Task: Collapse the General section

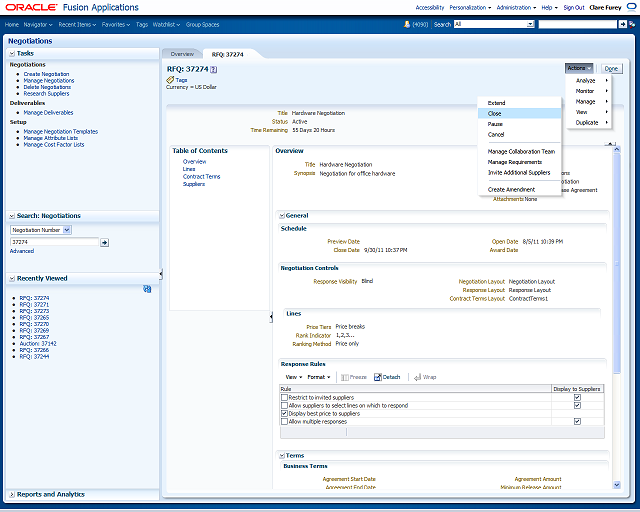Action: (282, 216)
